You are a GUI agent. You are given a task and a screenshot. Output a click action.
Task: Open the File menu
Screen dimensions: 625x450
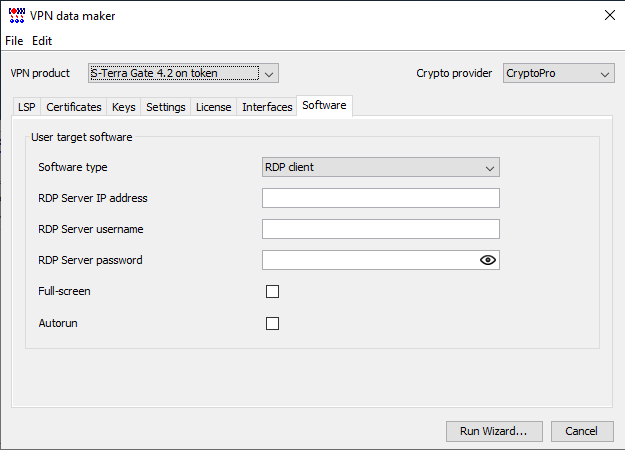[x=14, y=41]
